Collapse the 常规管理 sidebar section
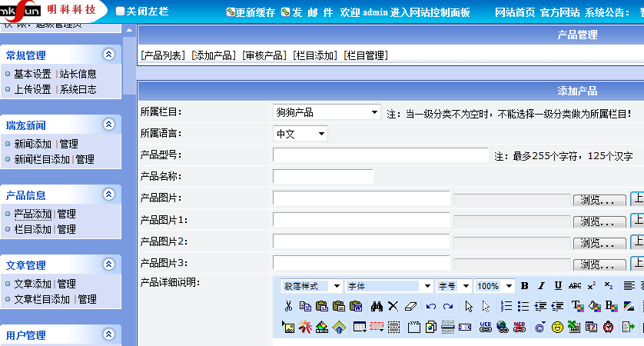Viewport: 644px width, 346px height. (109, 55)
